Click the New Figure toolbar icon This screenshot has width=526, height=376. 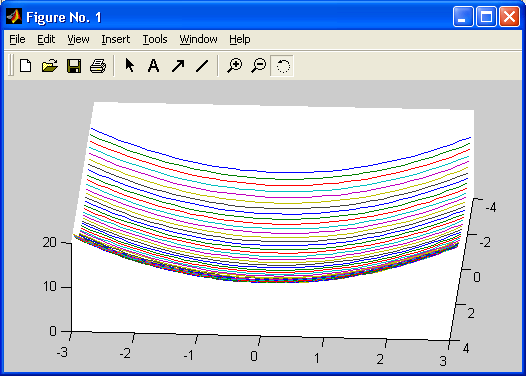pos(26,66)
